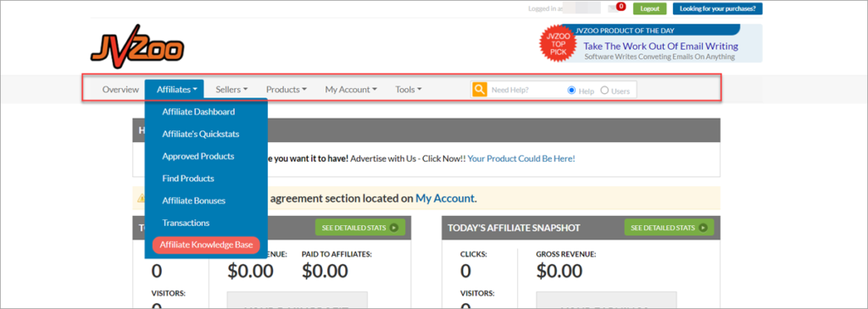Open Your Product Could Be Here link
This screenshot has height=309, width=868.
click(x=521, y=158)
